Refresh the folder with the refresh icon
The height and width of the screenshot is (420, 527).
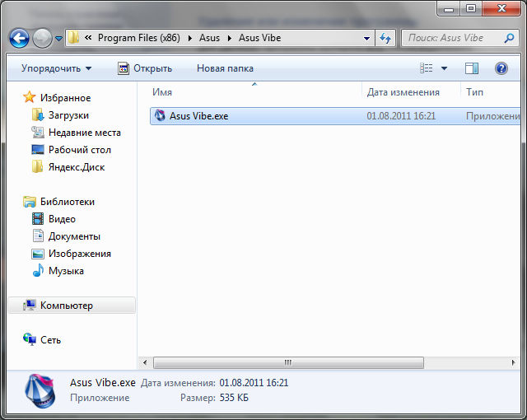[385, 38]
